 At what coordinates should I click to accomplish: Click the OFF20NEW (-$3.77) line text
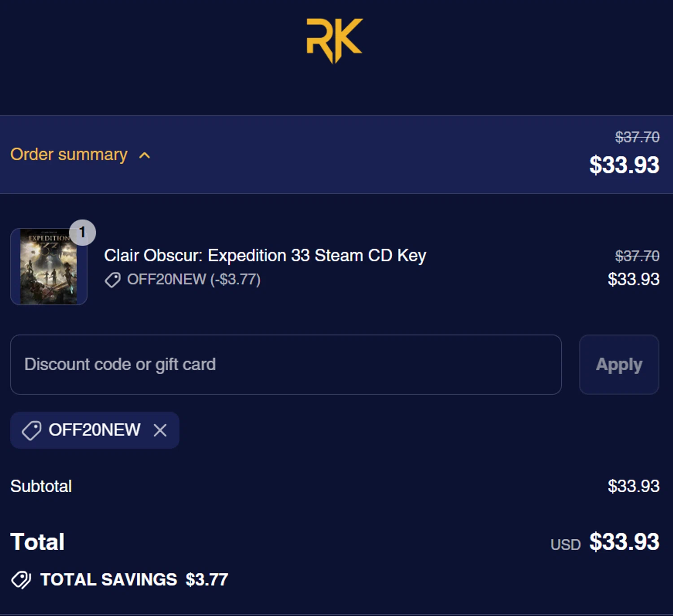(x=193, y=279)
